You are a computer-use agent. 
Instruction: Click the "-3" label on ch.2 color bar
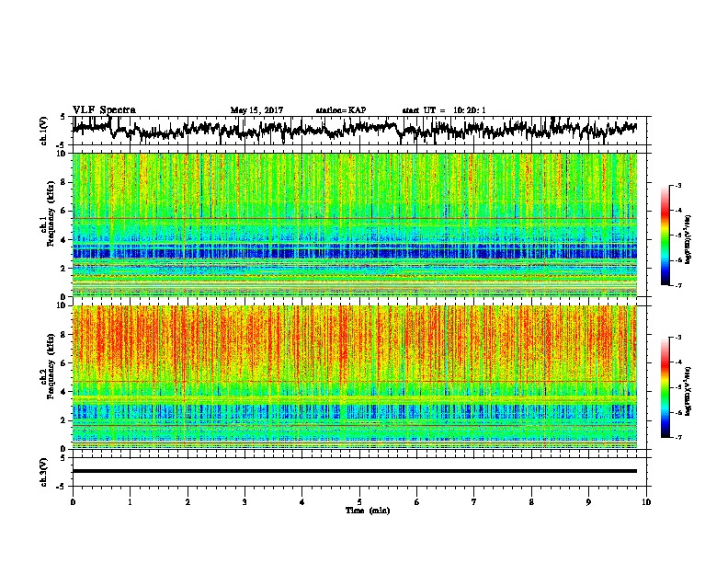(x=678, y=338)
